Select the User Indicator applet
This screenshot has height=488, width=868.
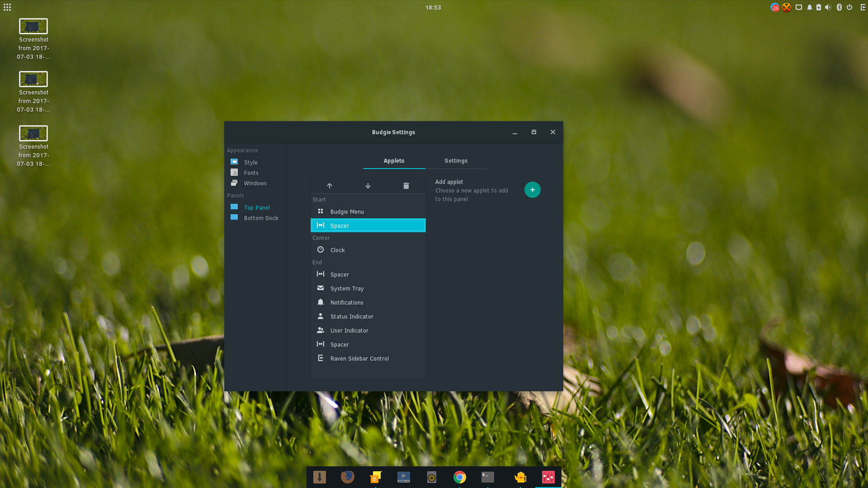[x=368, y=330]
